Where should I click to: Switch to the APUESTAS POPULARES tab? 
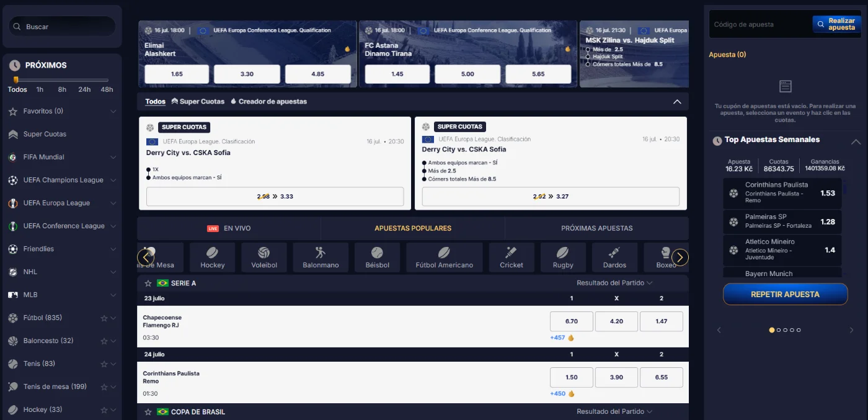click(x=413, y=228)
